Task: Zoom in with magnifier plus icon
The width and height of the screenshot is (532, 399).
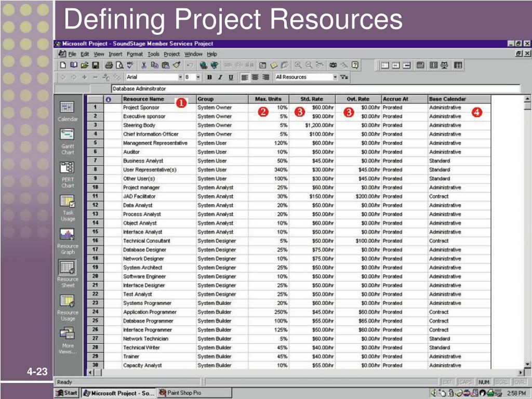Action: 298,65
